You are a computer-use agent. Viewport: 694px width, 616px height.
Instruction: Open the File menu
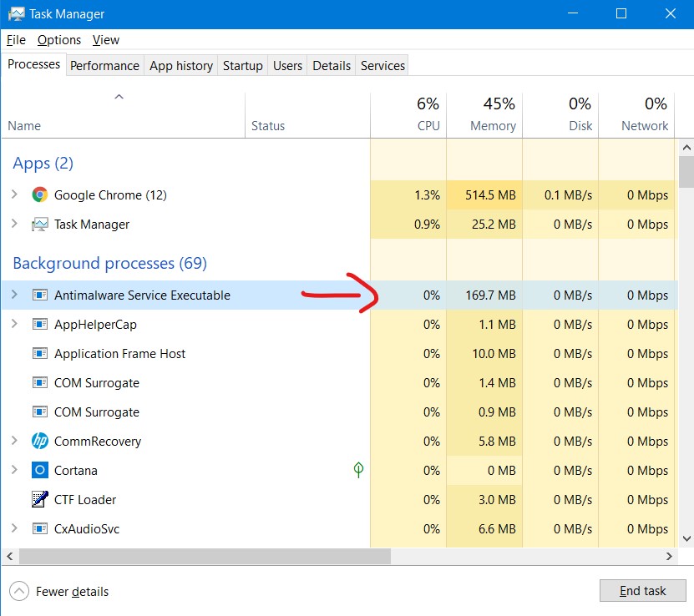16,40
